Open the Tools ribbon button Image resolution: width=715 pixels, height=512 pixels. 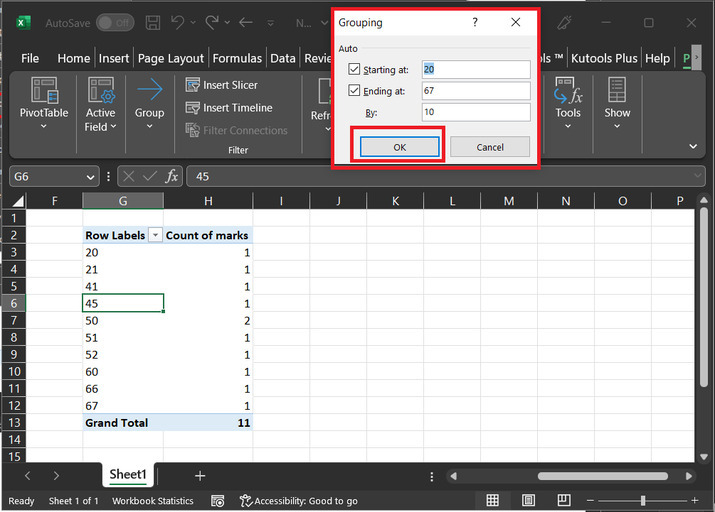click(x=568, y=103)
